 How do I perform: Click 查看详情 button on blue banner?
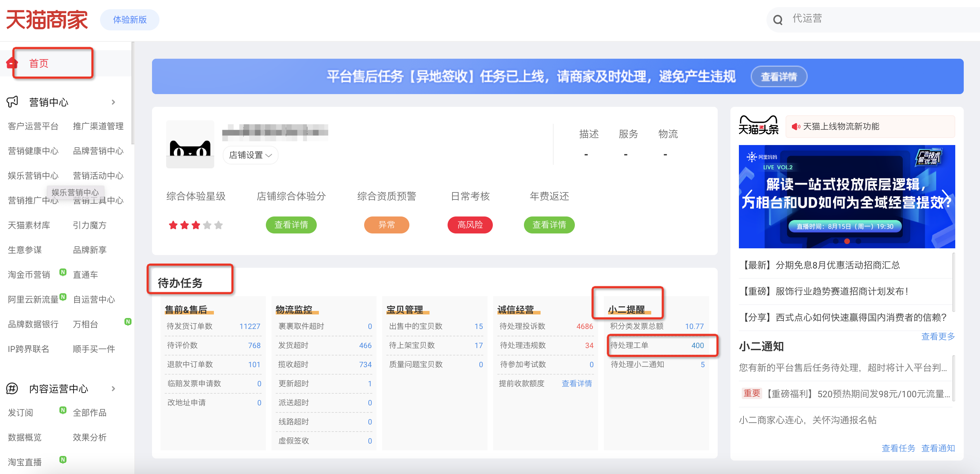(x=778, y=77)
